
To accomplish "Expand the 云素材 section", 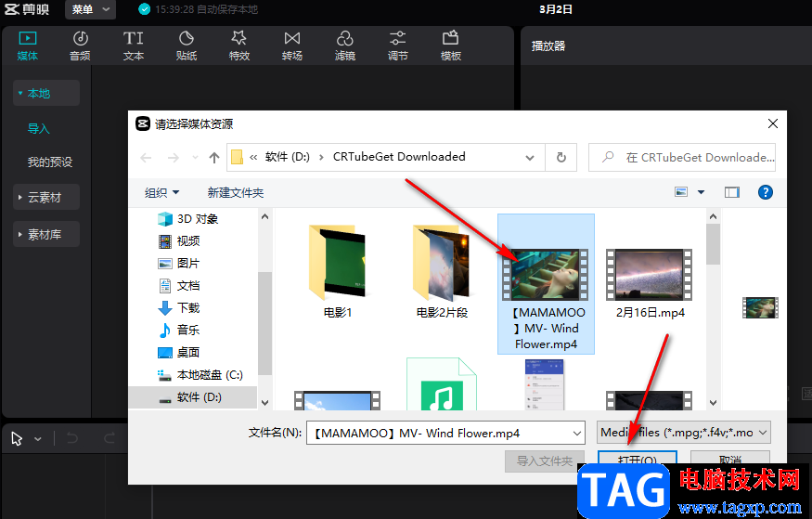I will (x=46, y=198).
